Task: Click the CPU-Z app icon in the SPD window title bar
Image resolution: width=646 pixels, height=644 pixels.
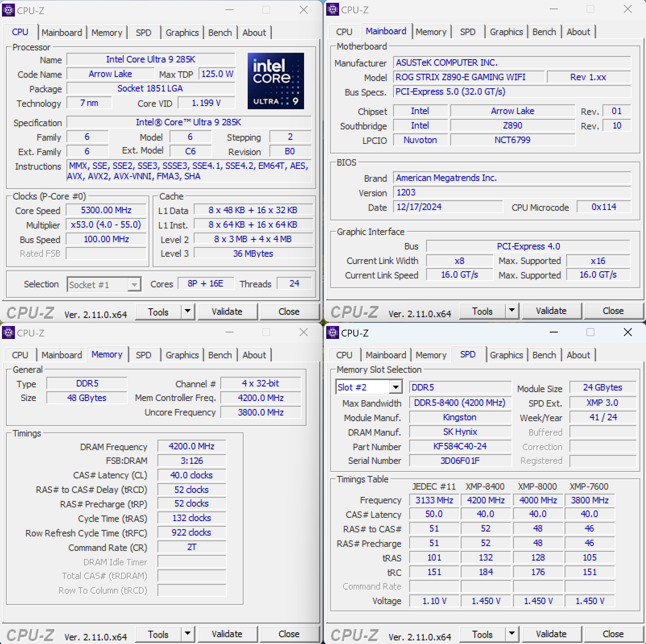Action: pos(332,332)
